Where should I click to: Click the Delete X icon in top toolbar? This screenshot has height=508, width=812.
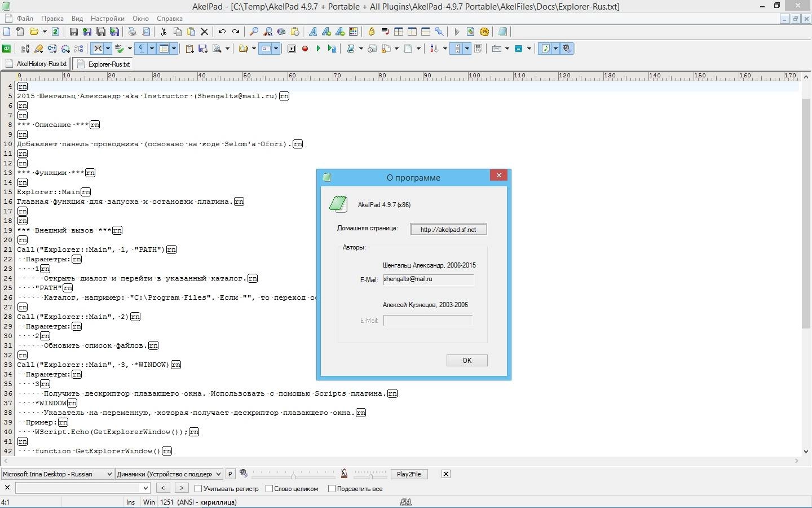[204, 32]
